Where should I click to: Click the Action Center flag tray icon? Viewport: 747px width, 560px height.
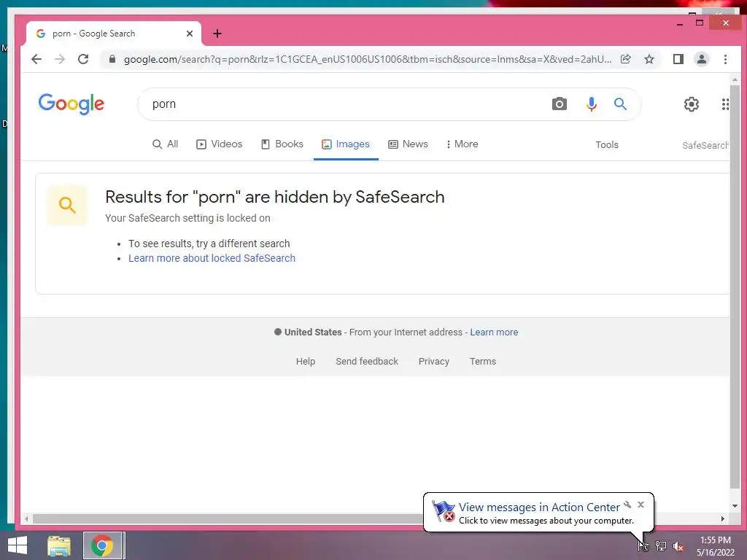coord(643,545)
